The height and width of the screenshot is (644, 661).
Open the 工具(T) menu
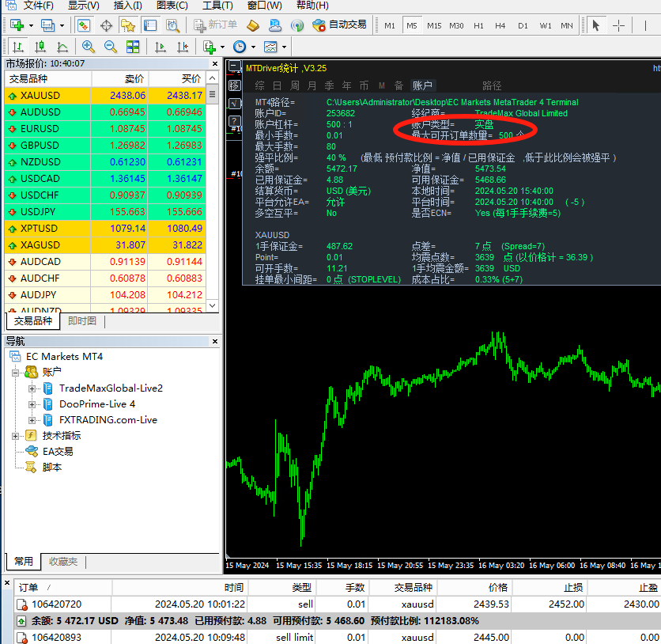click(x=217, y=6)
